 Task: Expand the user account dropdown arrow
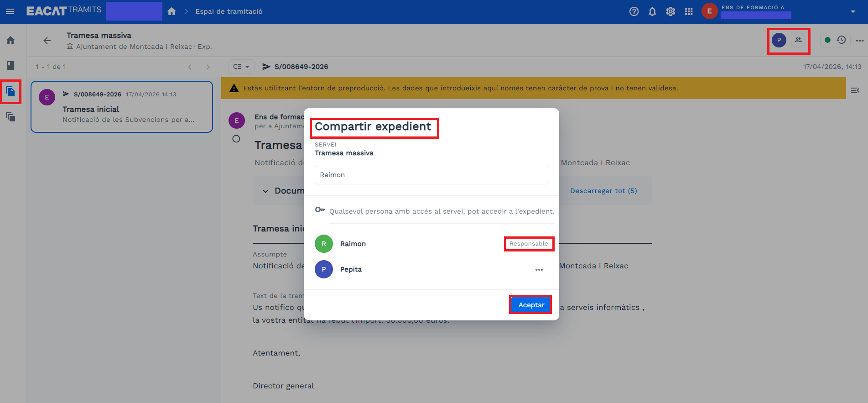(853, 11)
